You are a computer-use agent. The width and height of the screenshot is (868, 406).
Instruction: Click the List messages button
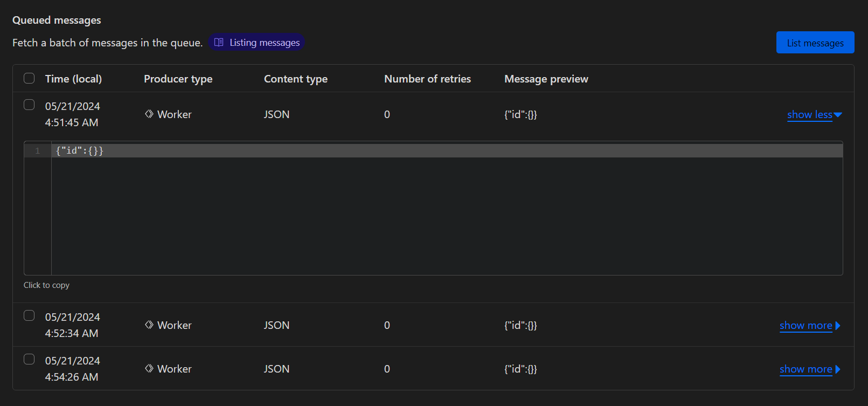point(815,43)
